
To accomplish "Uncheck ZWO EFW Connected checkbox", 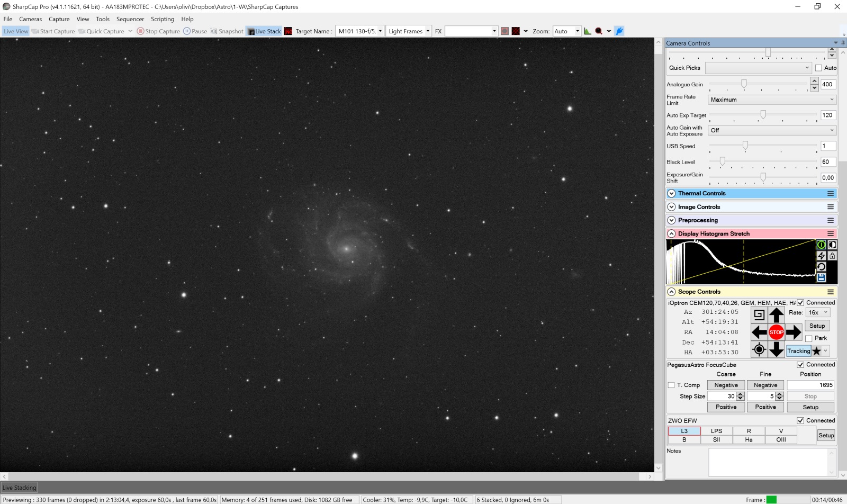I will 800,421.
